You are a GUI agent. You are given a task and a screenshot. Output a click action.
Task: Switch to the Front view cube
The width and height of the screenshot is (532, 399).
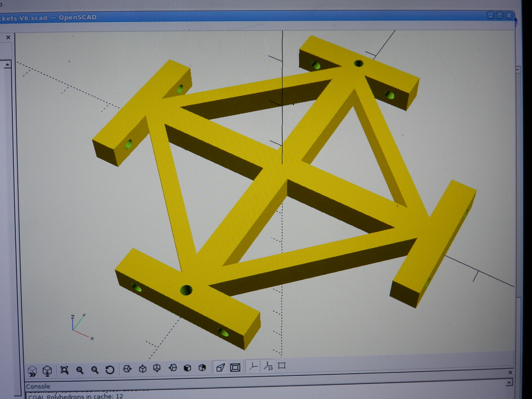[x=187, y=368]
